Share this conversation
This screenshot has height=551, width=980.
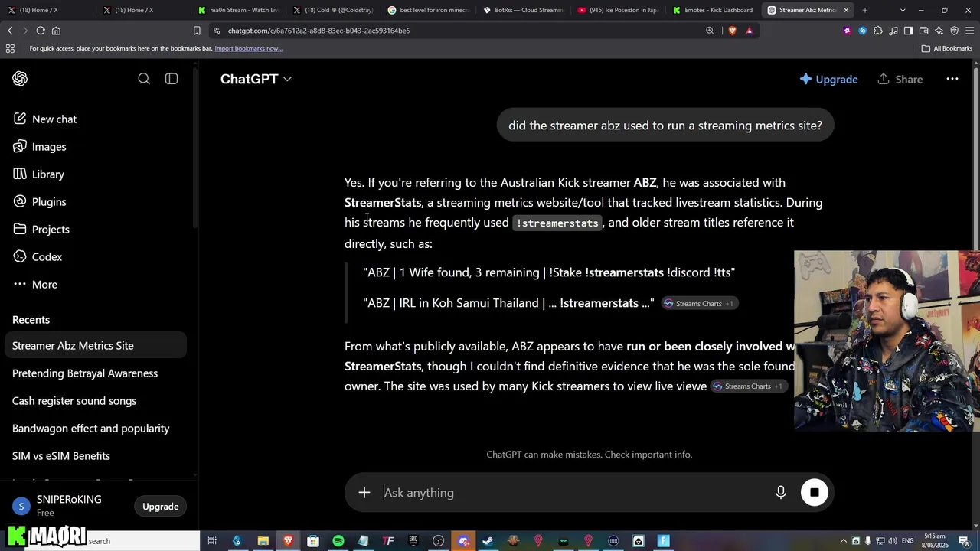900,80
